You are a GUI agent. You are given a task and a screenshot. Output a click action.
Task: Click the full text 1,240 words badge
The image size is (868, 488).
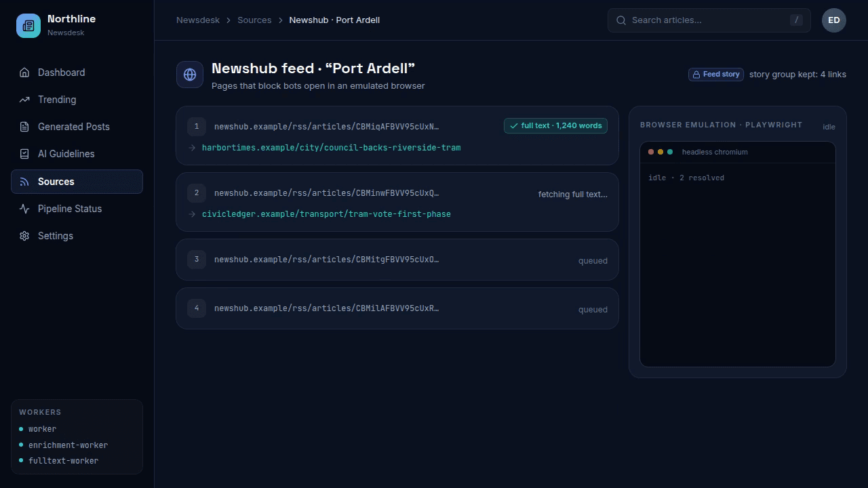(x=555, y=126)
